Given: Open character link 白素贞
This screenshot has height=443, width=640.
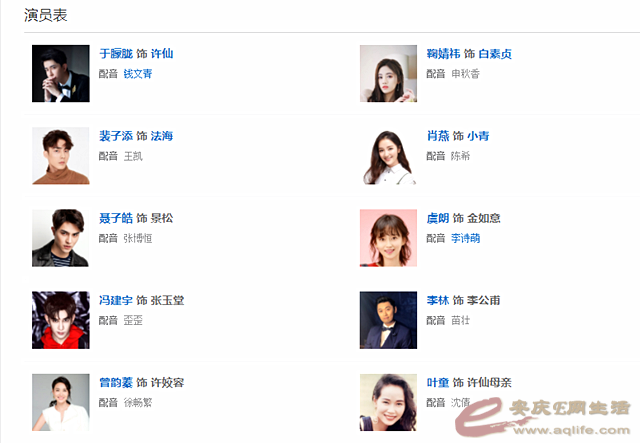Looking at the screenshot, I should click(495, 53).
